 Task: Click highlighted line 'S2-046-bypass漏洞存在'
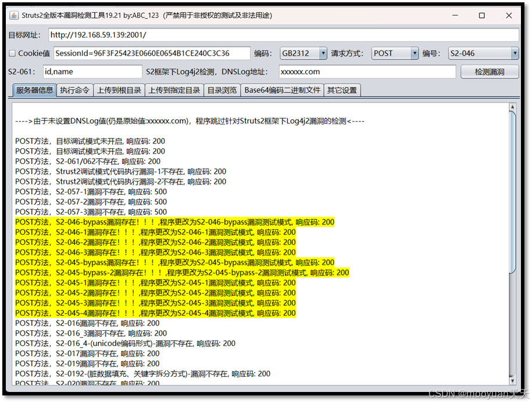175,222
